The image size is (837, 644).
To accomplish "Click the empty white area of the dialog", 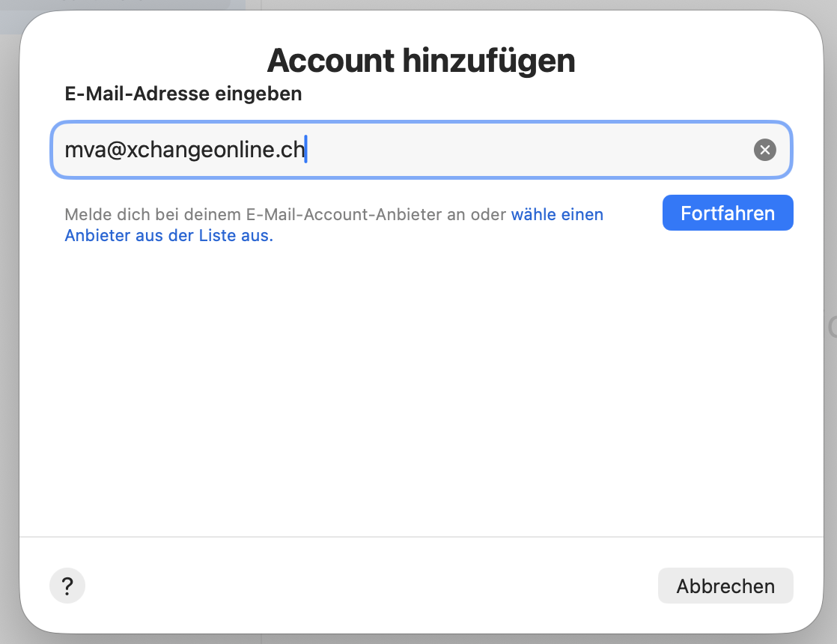I will point(419,389).
